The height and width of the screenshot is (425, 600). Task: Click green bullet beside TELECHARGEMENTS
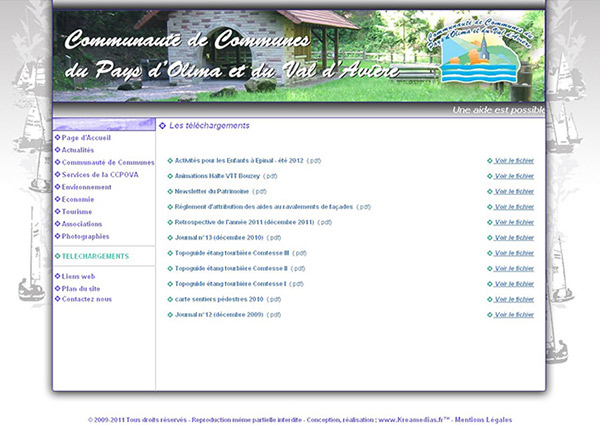pos(57,256)
